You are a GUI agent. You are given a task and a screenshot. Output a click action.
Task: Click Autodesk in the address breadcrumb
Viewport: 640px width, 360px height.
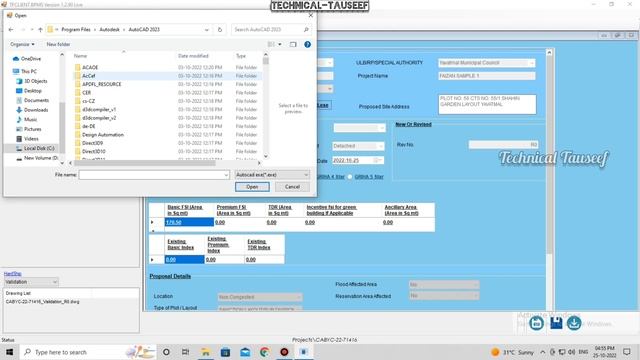click(x=109, y=30)
